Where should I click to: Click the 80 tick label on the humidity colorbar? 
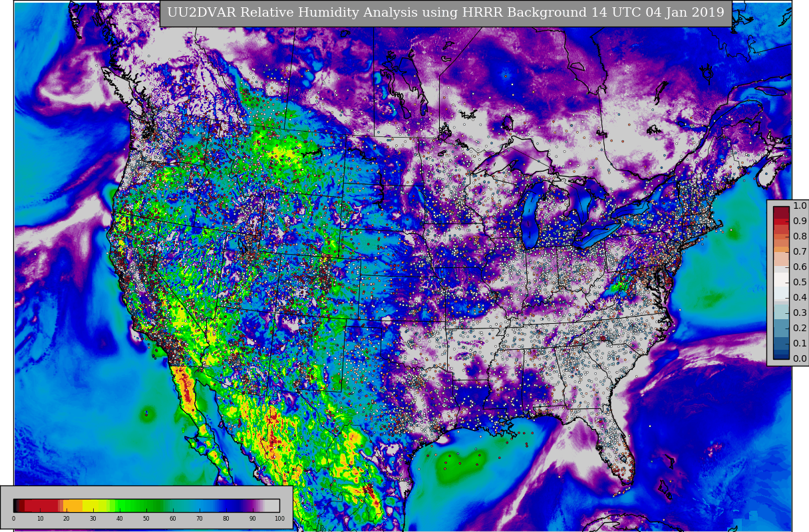click(x=226, y=519)
